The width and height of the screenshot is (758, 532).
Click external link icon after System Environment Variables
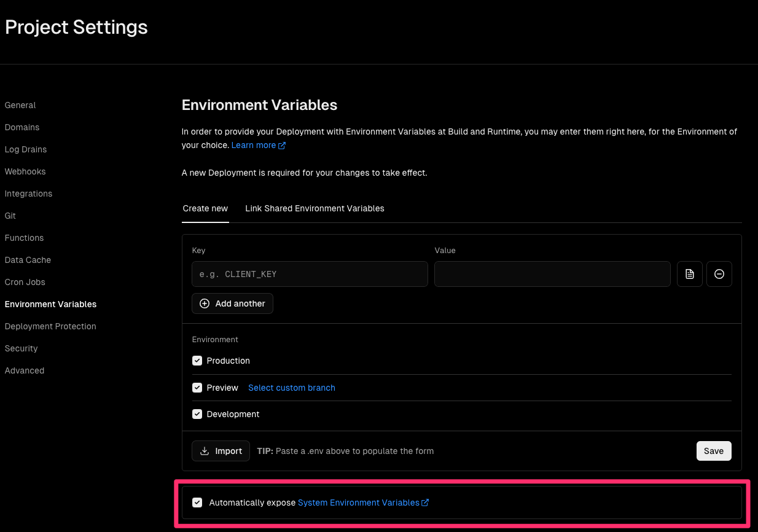(x=425, y=503)
